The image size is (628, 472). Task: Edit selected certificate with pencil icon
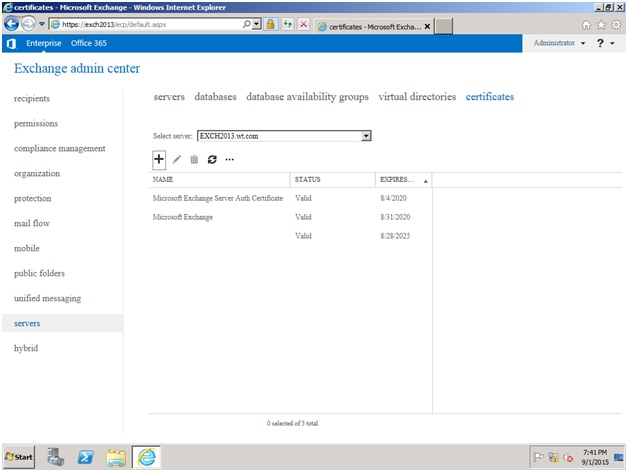point(177,159)
